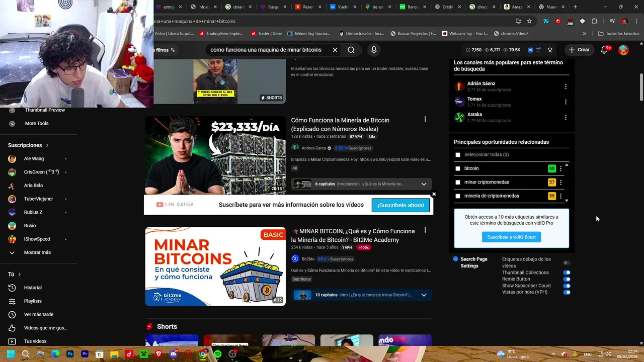Open the MINAR BITCOINS video thumbnail
The width and height of the screenshot is (644, 362).
click(x=215, y=266)
